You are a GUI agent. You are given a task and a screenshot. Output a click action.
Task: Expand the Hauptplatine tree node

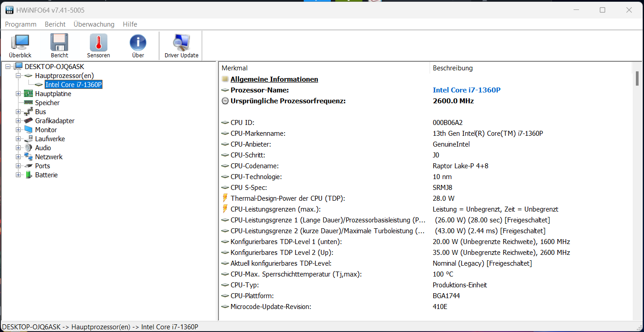(x=19, y=94)
